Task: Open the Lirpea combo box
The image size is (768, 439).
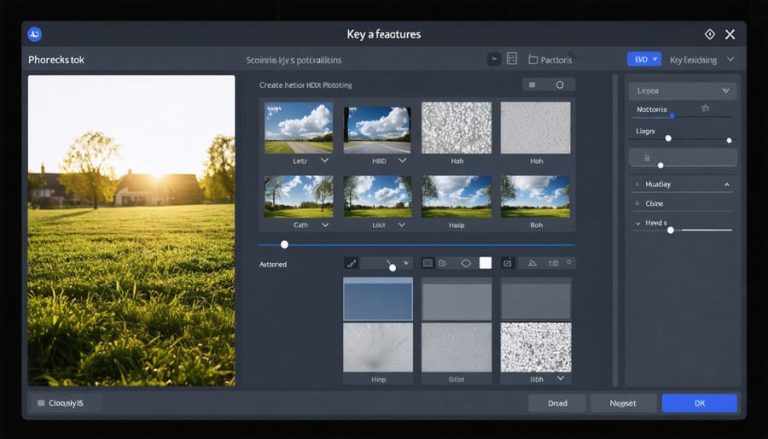Action: coord(682,91)
